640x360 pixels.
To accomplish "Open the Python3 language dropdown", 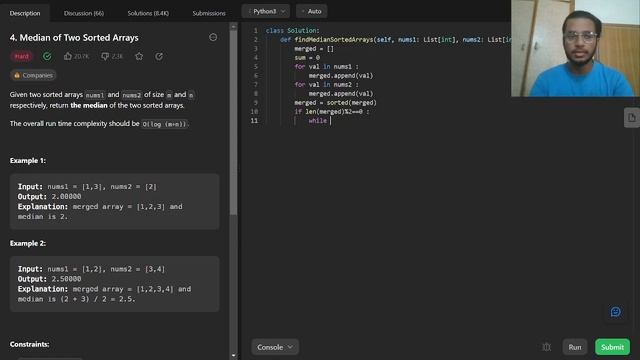I will [x=266, y=11].
